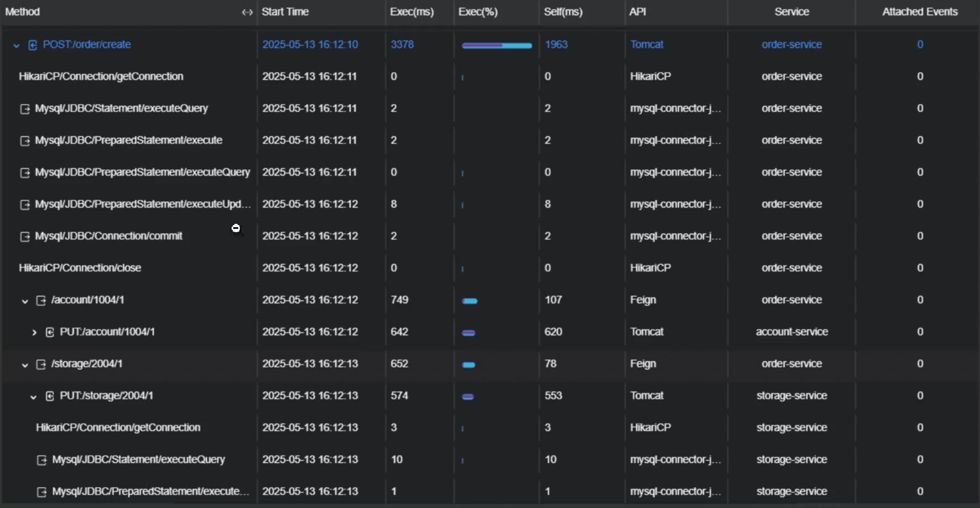The width and height of the screenshot is (980, 508).
Task: Click the Start Time column header
Action: tap(285, 12)
